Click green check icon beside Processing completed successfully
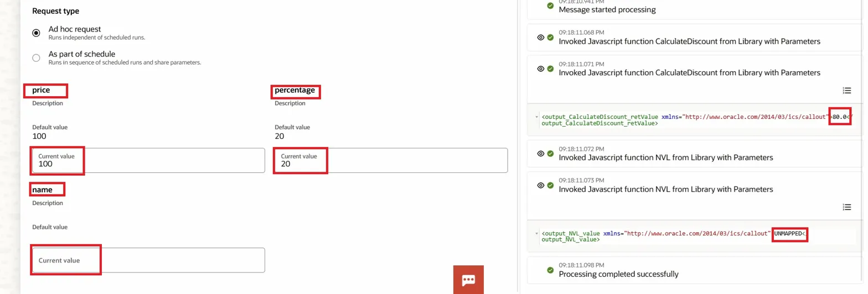The image size is (868, 294). [550, 270]
